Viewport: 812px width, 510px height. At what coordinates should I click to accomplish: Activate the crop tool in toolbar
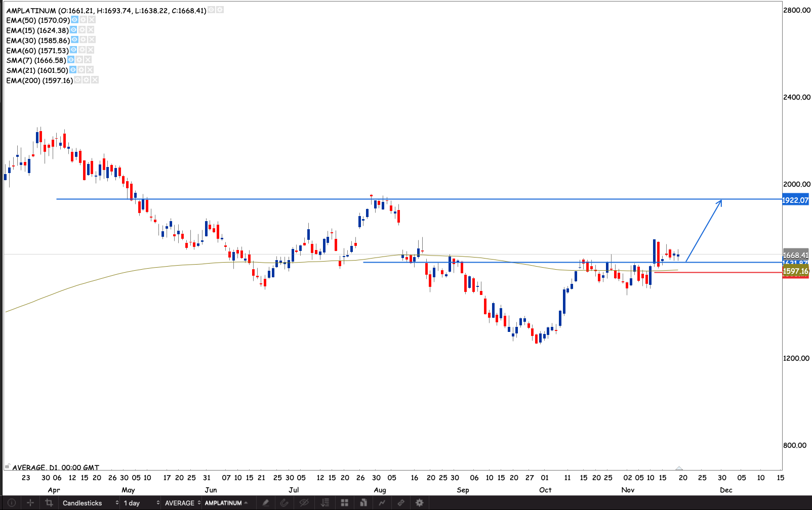(x=49, y=503)
